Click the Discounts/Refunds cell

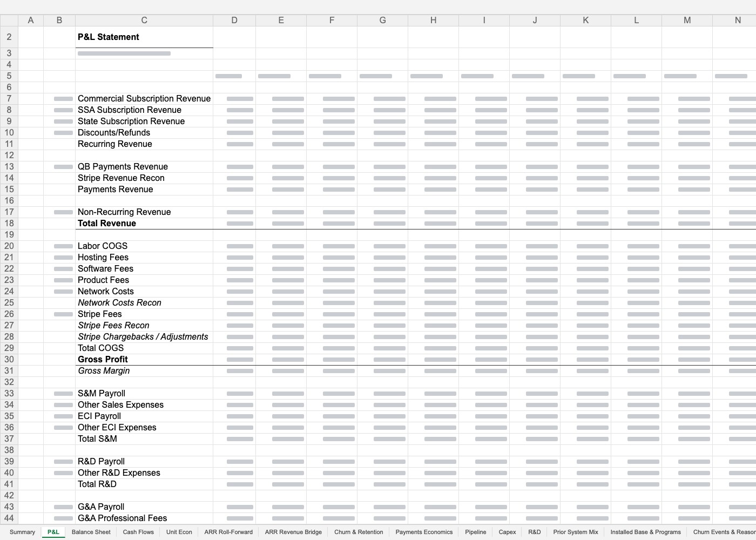point(144,133)
